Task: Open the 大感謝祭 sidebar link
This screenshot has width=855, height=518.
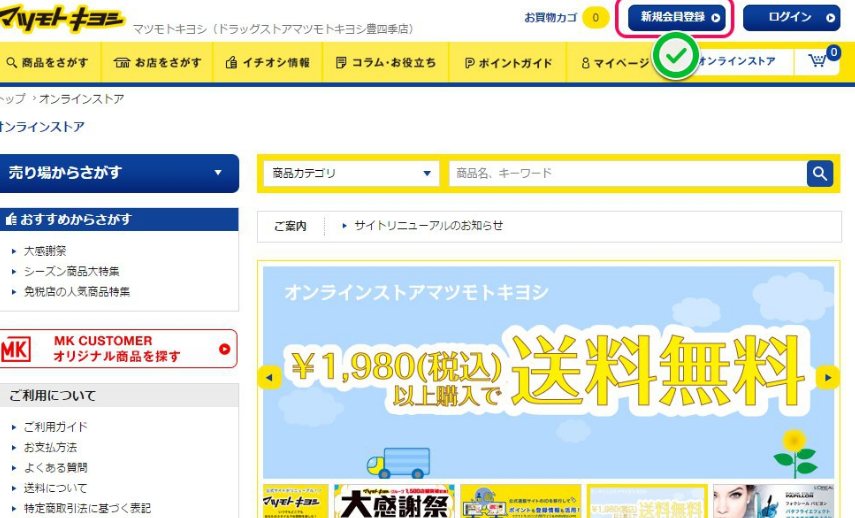Action: (x=45, y=251)
